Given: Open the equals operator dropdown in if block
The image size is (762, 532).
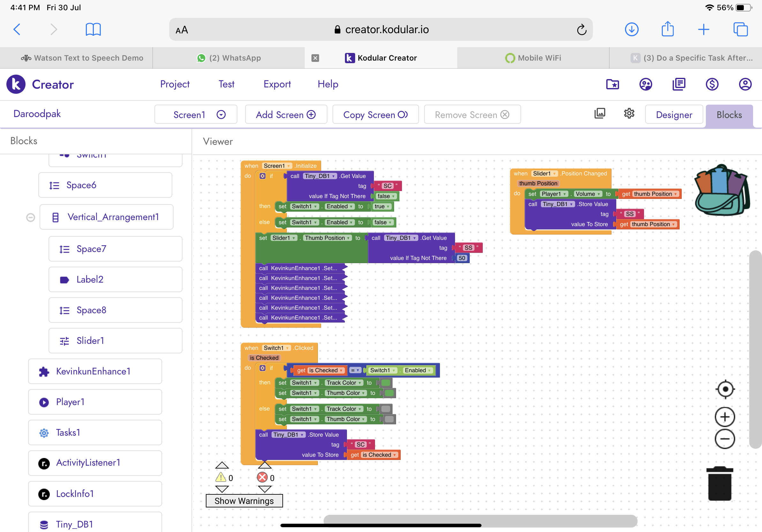Looking at the screenshot, I should [355, 370].
